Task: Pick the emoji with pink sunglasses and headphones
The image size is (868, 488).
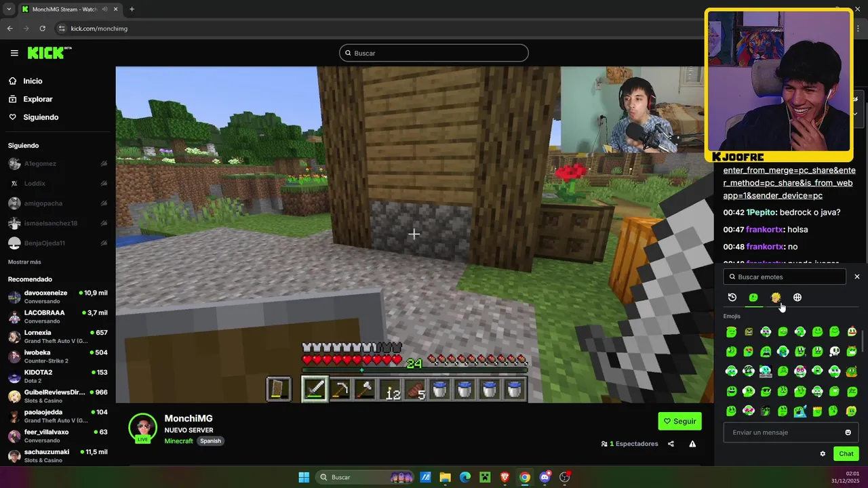Action: [749, 411]
